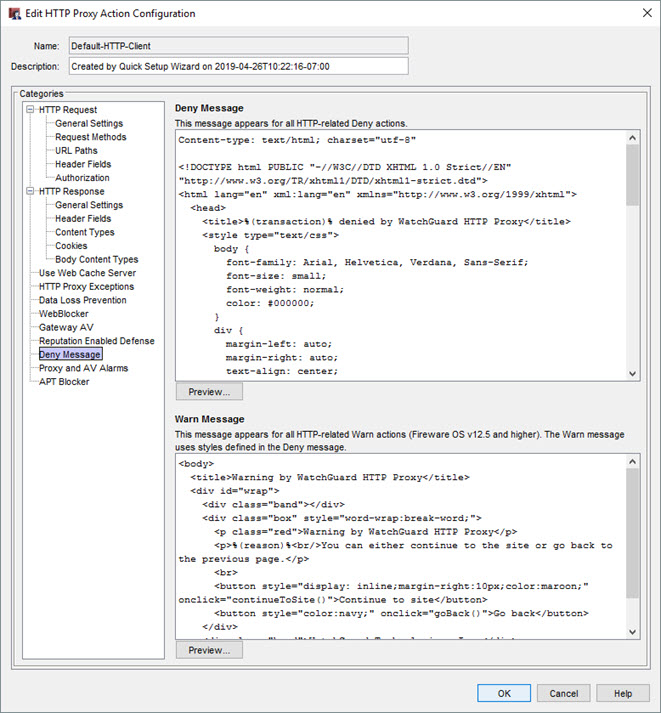
Task: Select URL Paths under HTTP Request
Action: click(76, 151)
